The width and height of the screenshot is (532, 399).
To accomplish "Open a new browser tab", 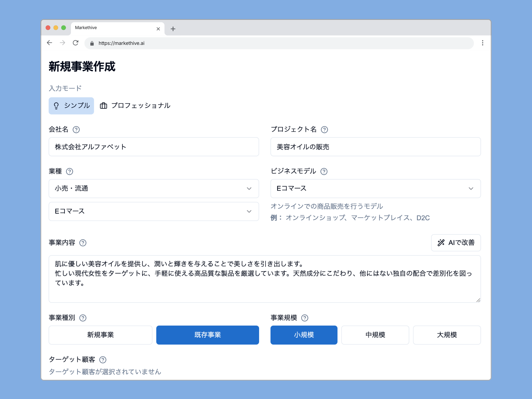I will [x=173, y=29].
